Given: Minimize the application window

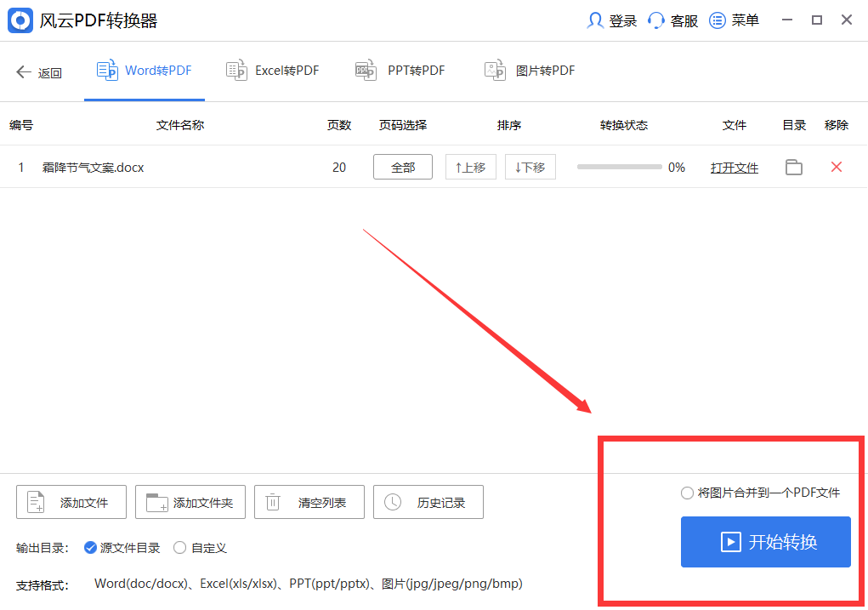Looking at the screenshot, I should 786,20.
